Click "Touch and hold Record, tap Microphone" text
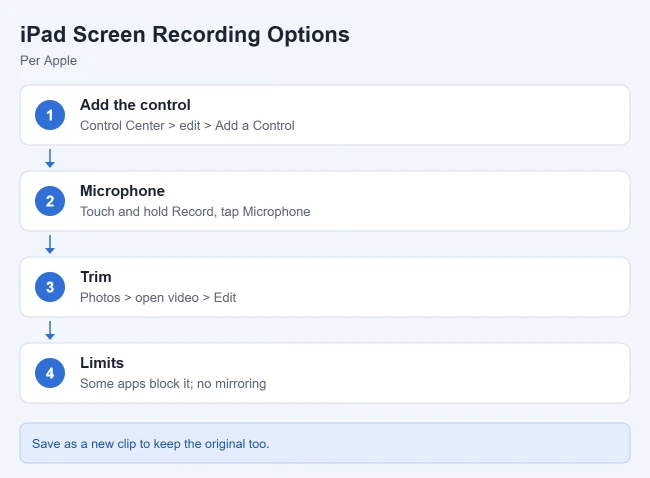Viewport: 650px width, 478px height. click(x=195, y=211)
